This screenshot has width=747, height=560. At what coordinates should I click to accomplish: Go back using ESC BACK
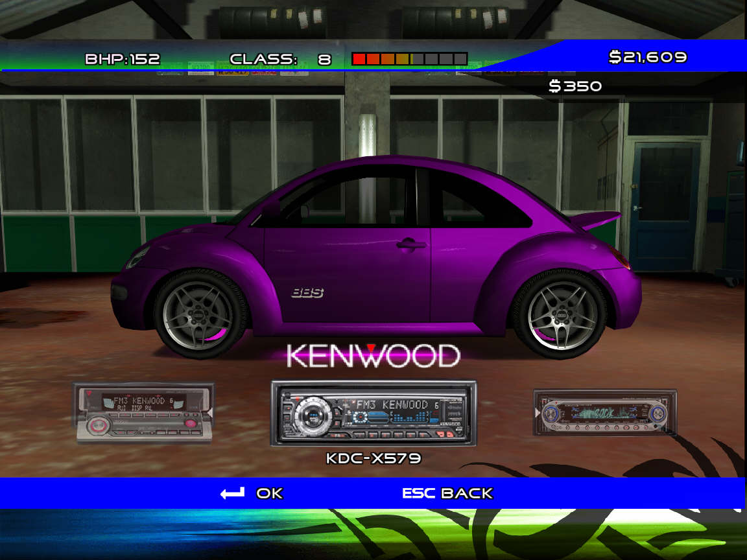pos(447,493)
